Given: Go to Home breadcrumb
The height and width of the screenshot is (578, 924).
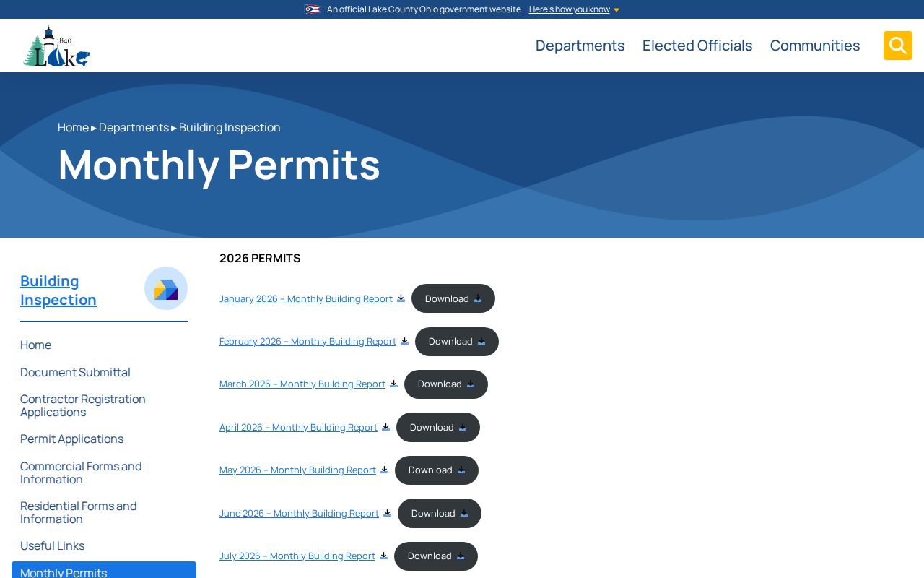Looking at the screenshot, I should 73,127.
